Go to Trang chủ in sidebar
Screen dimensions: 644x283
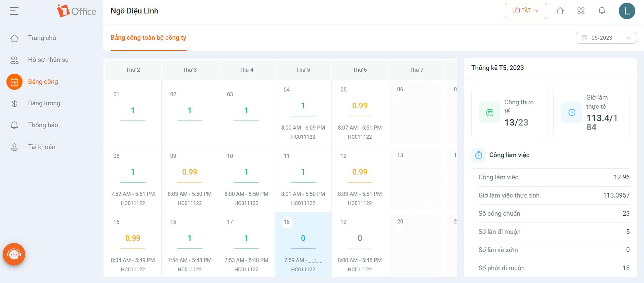point(42,38)
